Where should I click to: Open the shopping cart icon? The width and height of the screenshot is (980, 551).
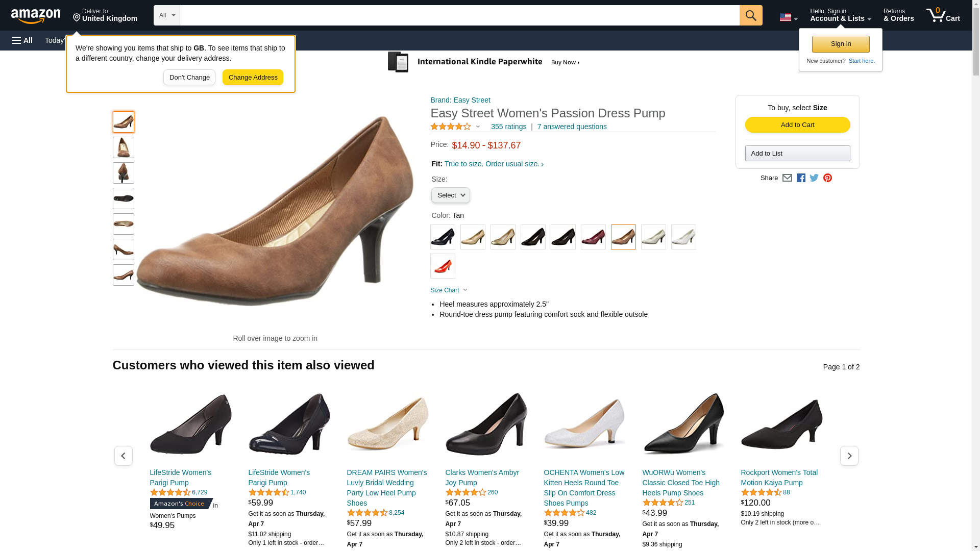pos(943,15)
